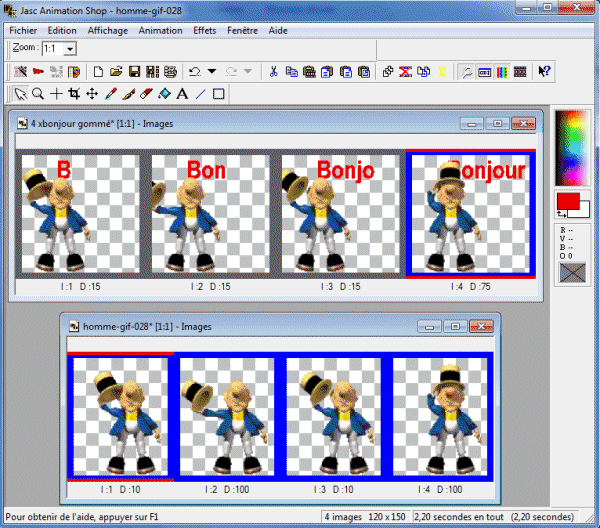Select the Mover four-arrow tool
This screenshot has height=528, width=600.
[92, 94]
